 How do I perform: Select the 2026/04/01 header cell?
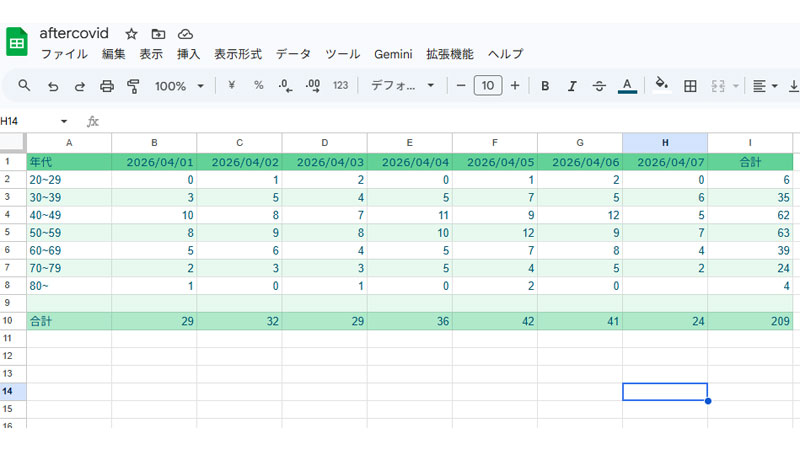point(154,162)
